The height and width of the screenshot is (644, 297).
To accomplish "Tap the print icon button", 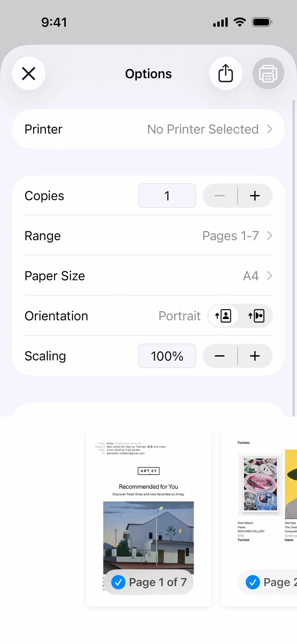I will coord(268,74).
